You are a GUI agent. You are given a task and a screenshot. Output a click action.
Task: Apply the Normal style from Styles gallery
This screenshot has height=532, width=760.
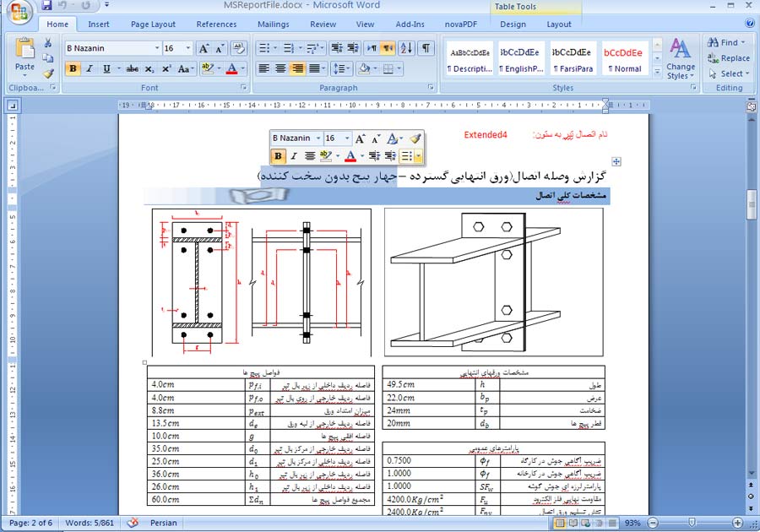tap(625, 59)
